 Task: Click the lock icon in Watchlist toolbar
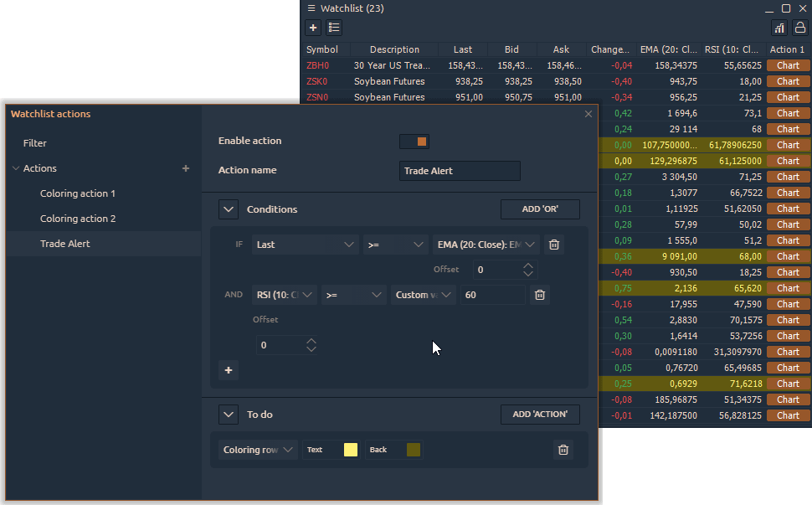(800, 28)
